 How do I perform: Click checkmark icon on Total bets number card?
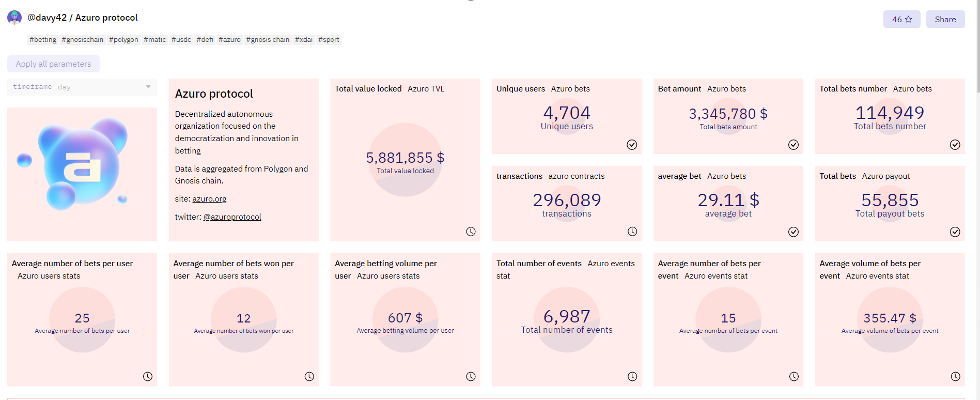(955, 145)
